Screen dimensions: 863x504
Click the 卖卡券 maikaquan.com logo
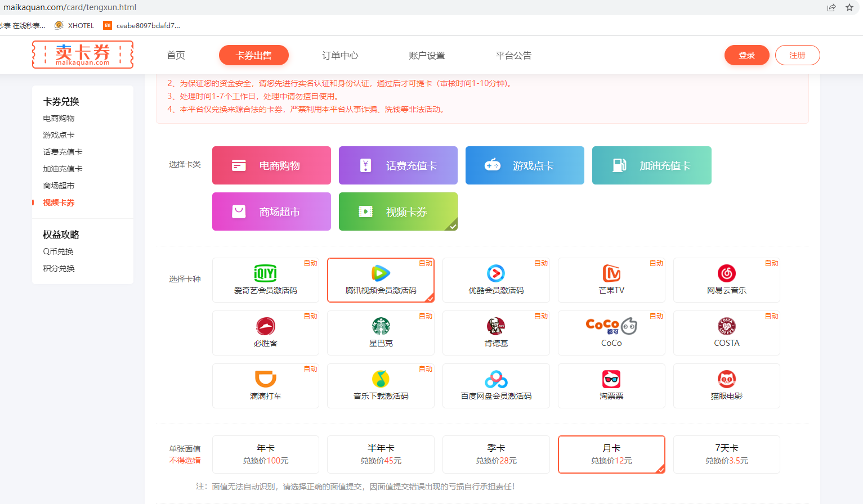pos(83,55)
